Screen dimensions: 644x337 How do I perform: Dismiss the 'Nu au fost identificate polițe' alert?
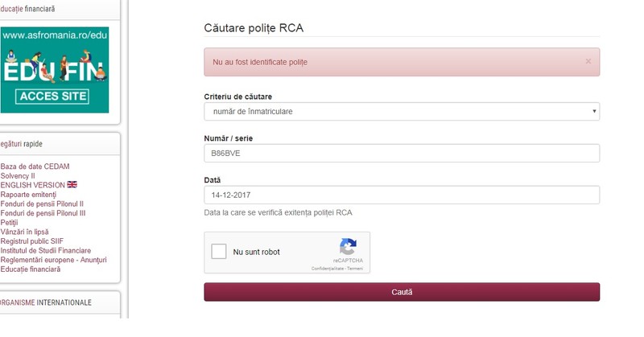click(x=588, y=61)
